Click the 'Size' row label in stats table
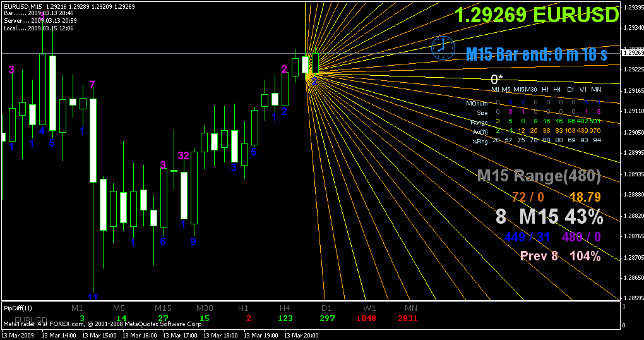Viewport: 644px width, 340px height. [482, 112]
